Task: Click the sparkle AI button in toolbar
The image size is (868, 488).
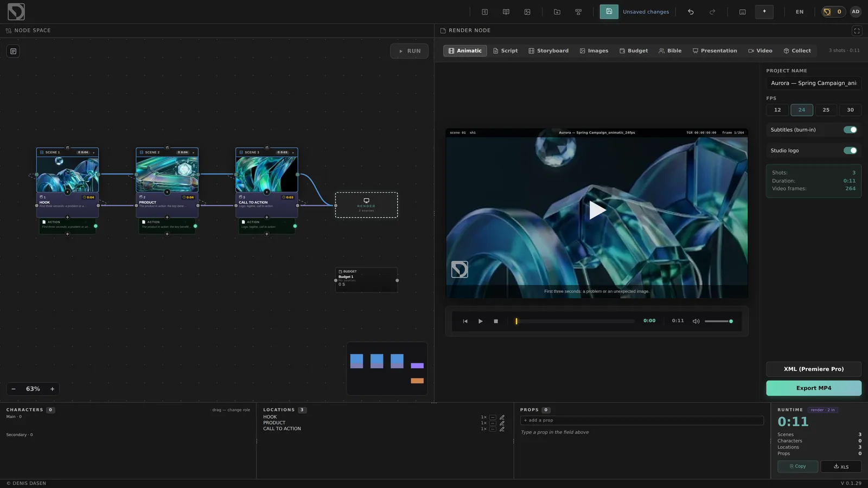Action: tap(764, 11)
